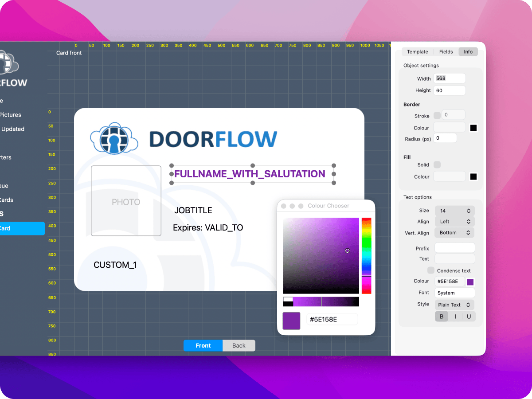Pick the white swatch in Colour Chooser
Image resolution: width=532 pixels, height=399 pixels.
point(288,300)
